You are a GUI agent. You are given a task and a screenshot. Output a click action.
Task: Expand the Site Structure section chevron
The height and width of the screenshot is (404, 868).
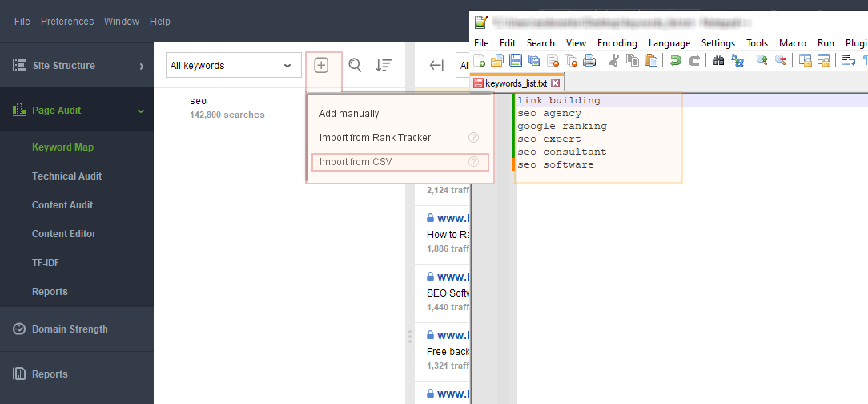tap(142, 66)
